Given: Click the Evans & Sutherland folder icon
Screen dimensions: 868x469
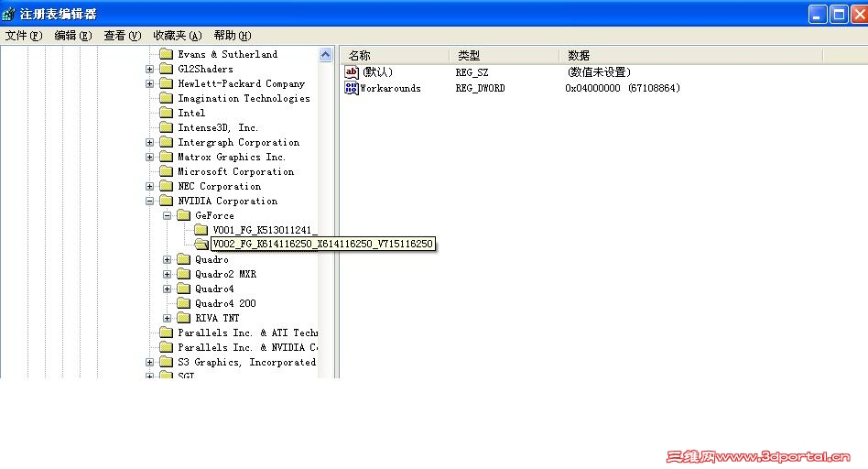Looking at the screenshot, I should (x=166, y=54).
